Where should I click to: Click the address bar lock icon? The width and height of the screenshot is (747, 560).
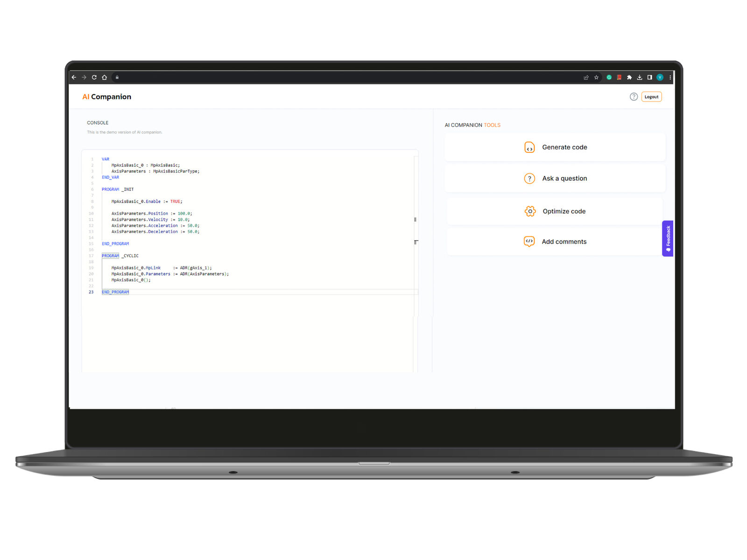click(117, 77)
